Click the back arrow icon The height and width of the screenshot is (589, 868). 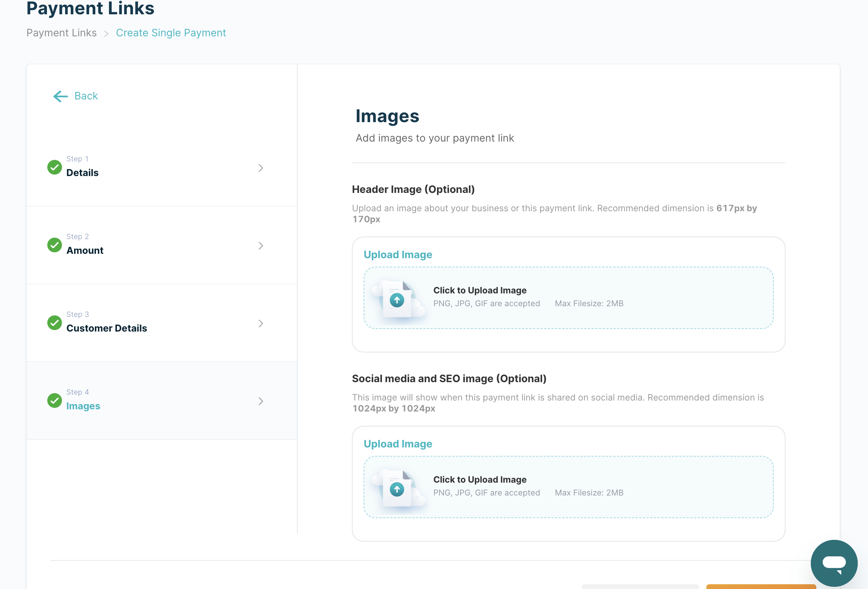click(x=60, y=96)
